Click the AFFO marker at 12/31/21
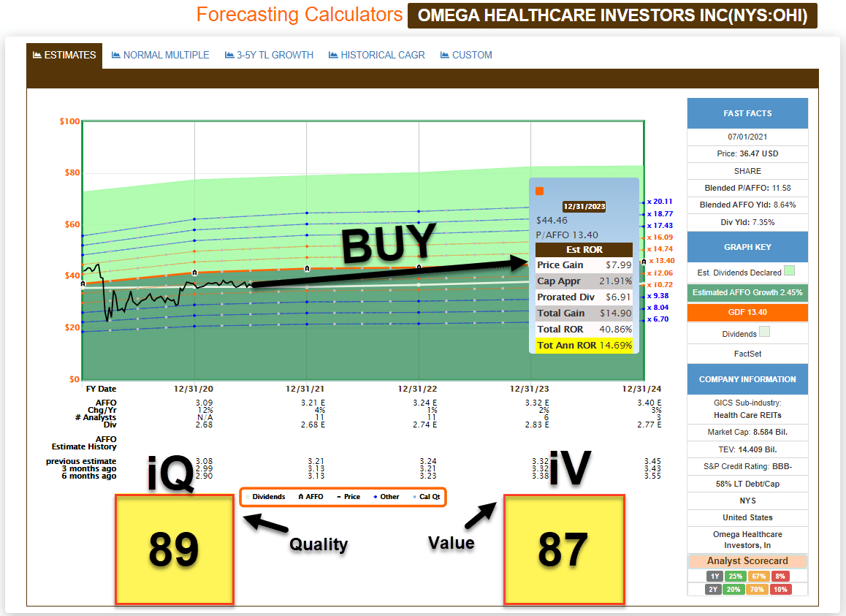Image resolution: width=846 pixels, height=616 pixels. coord(307,268)
